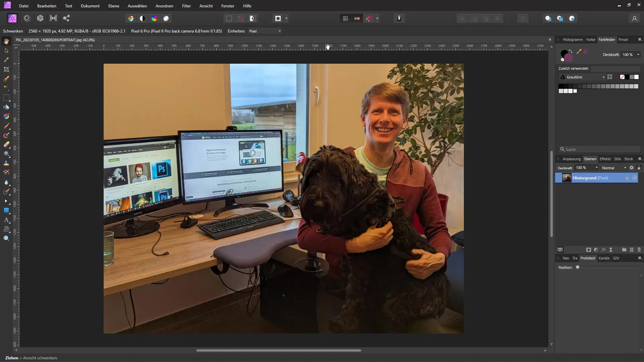This screenshot has width=644, height=362.
Task: Select the Erase Brush tool
Action: (6, 145)
